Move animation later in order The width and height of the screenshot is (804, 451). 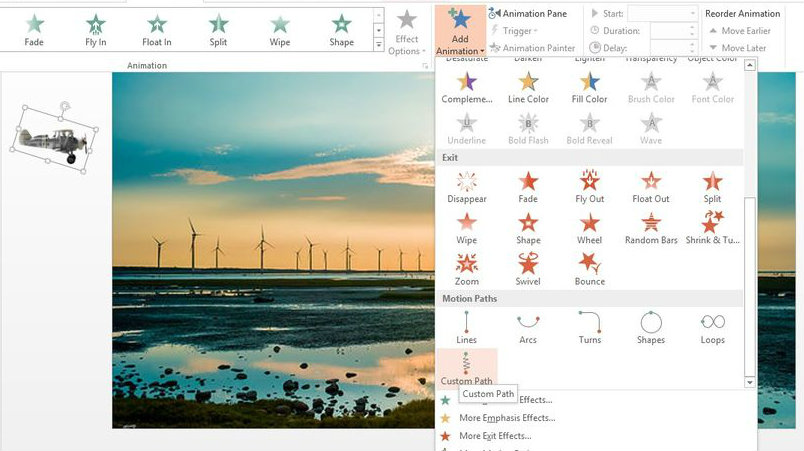737,48
